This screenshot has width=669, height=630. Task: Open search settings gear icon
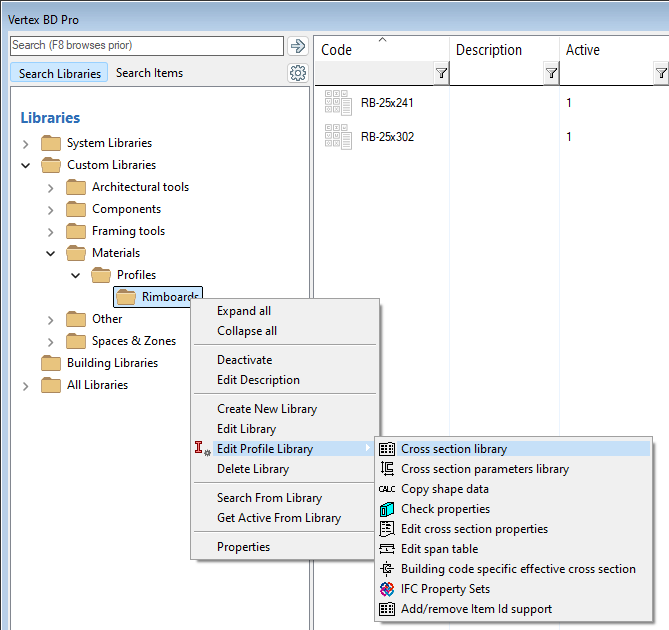click(297, 73)
